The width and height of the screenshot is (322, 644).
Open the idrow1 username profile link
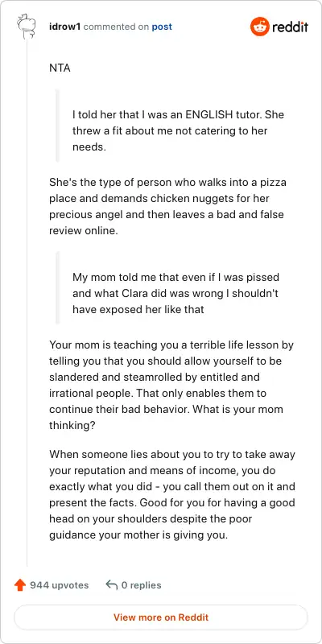point(65,27)
